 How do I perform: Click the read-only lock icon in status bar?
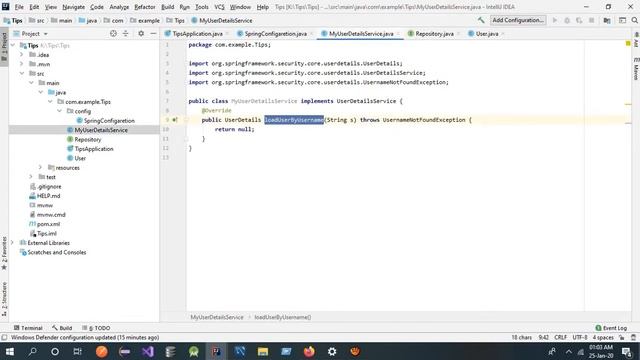[621, 337]
